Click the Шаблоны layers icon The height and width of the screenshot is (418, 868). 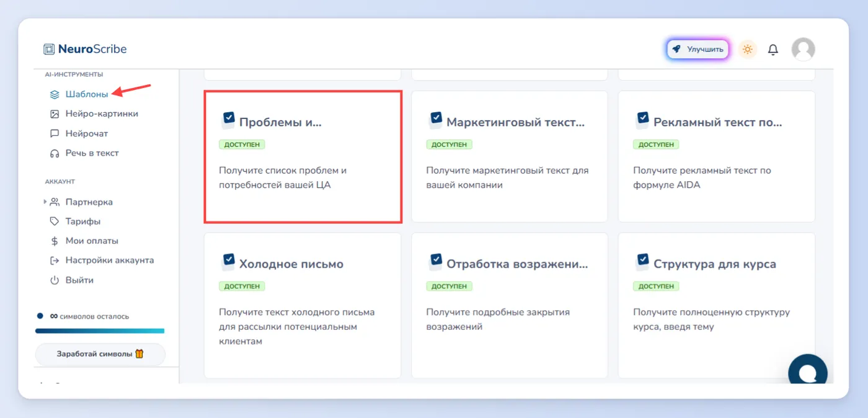(55, 94)
